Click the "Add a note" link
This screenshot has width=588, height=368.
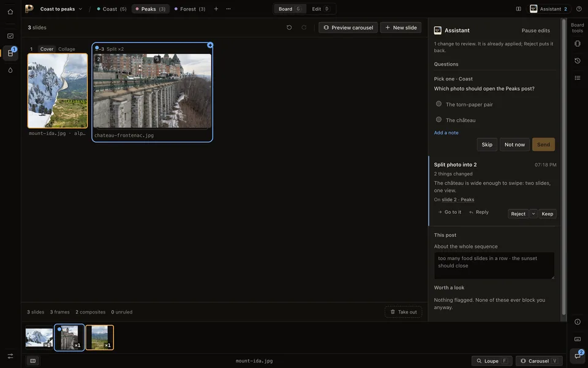[x=446, y=132]
